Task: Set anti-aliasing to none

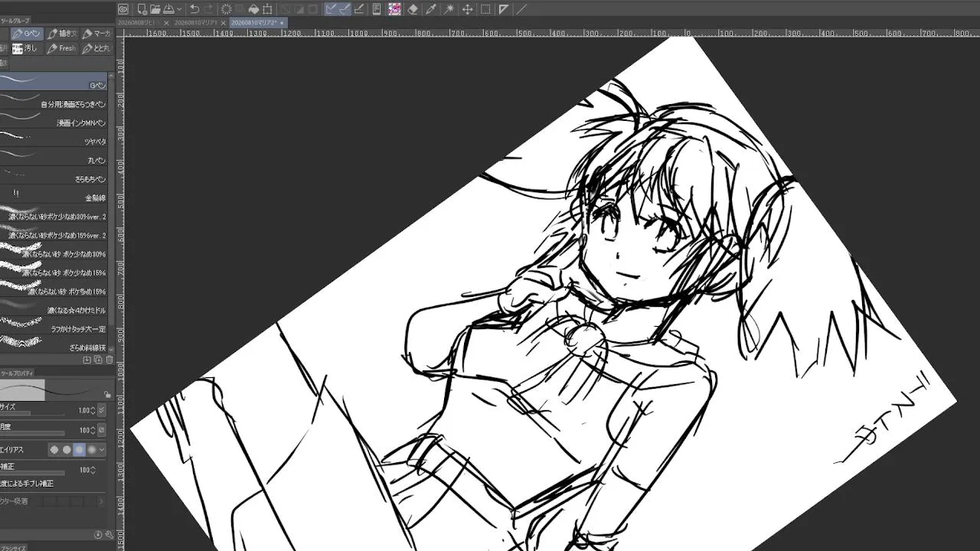Action: [x=54, y=450]
